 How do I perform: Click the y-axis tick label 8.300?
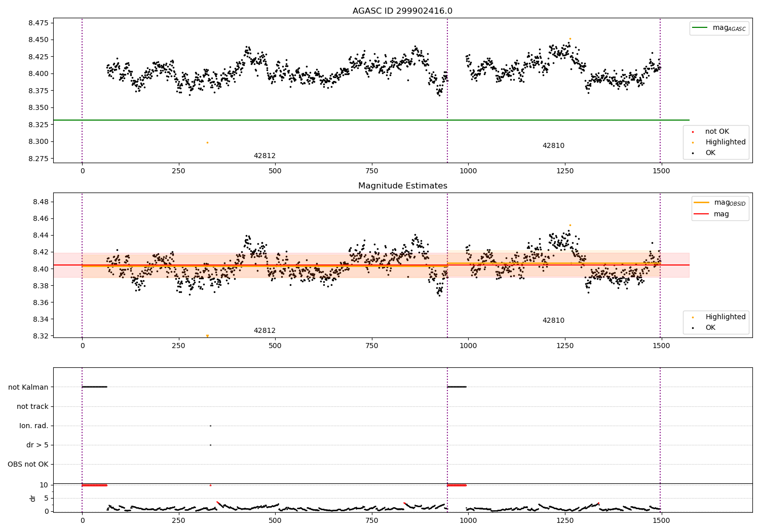38,142
